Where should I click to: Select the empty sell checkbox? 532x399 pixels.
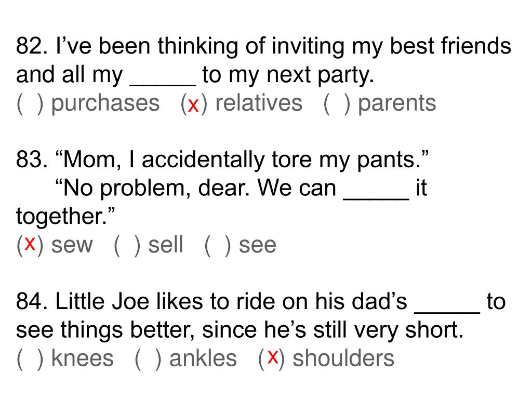tap(127, 245)
